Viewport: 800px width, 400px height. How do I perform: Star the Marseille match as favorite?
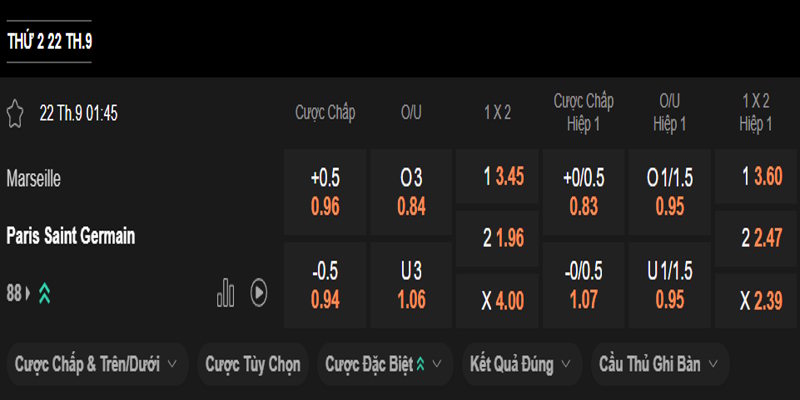pos(15,112)
